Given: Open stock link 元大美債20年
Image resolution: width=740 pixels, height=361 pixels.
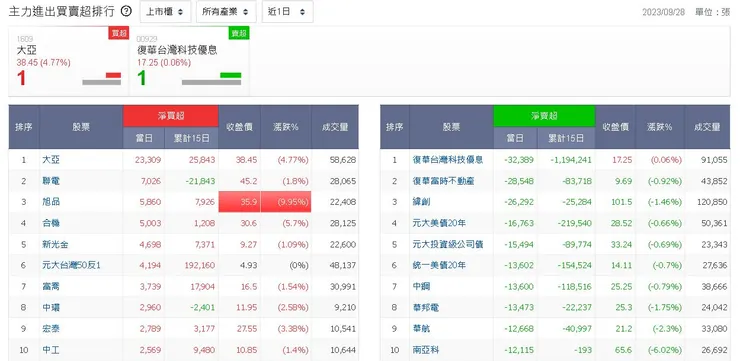Looking at the screenshot, I should [439, 223].
